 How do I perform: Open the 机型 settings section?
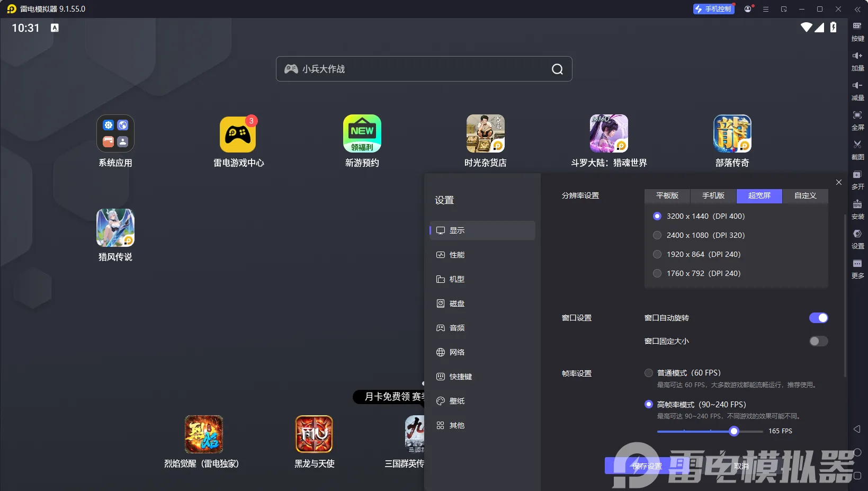click(x=482, y=279)
